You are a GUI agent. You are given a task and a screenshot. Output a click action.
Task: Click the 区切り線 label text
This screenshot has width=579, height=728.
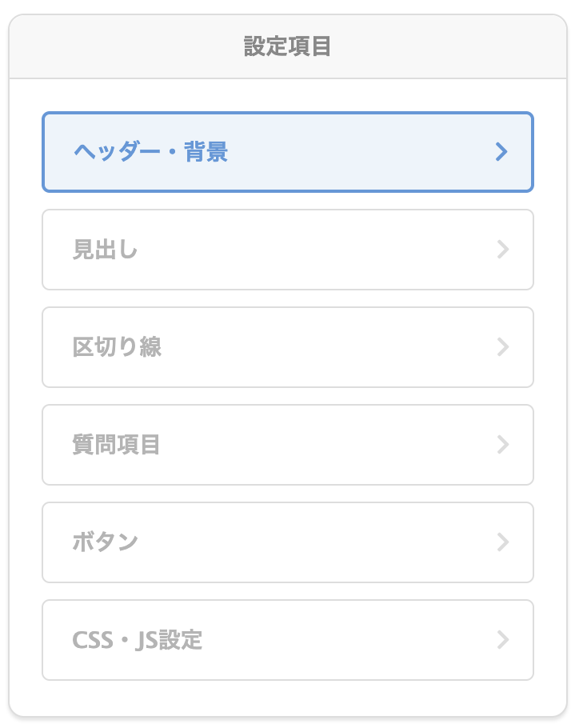(117, 347)
